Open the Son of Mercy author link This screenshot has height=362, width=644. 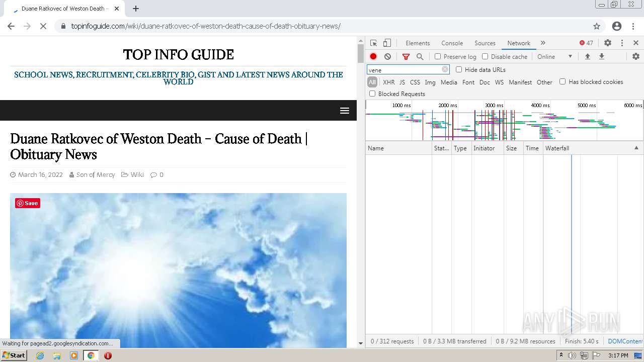(96, 175)
